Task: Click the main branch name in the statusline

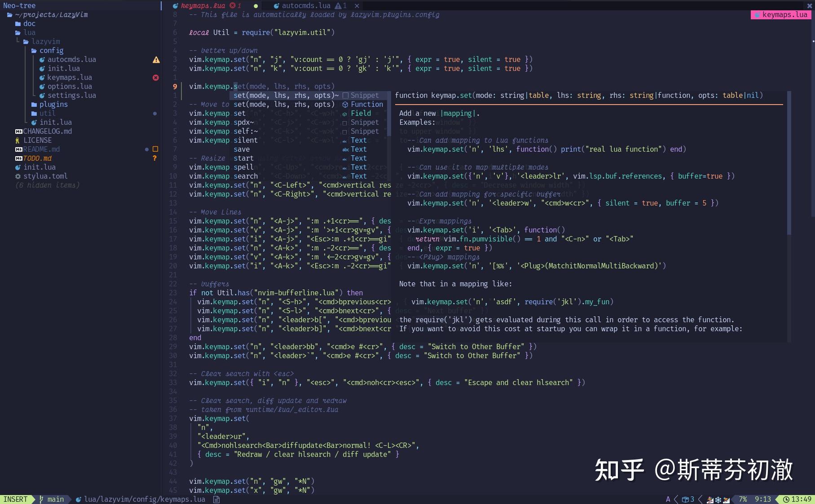Action: (x=55, y=499)
